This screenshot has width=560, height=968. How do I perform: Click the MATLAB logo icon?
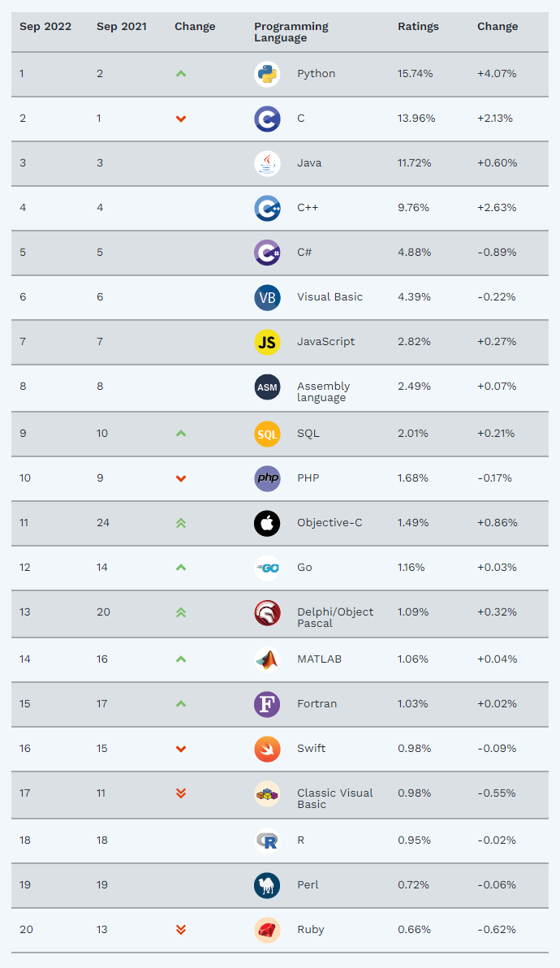pos(267,659)
